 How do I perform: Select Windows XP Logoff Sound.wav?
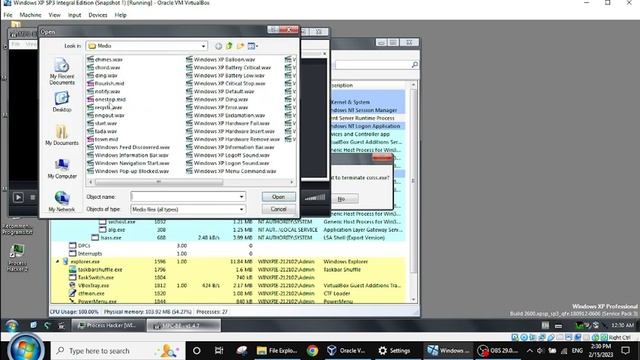pyautogui.click(x=228, y=155)
